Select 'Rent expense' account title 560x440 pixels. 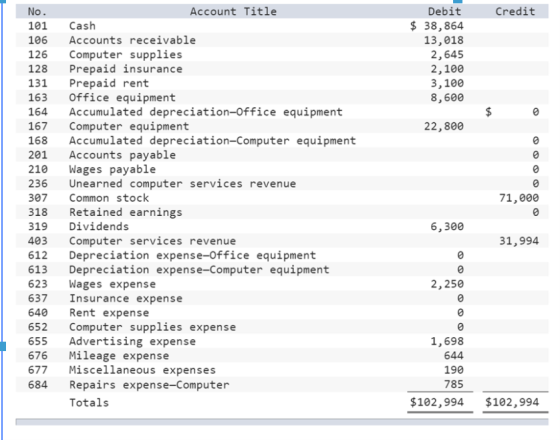coord(109,312)
